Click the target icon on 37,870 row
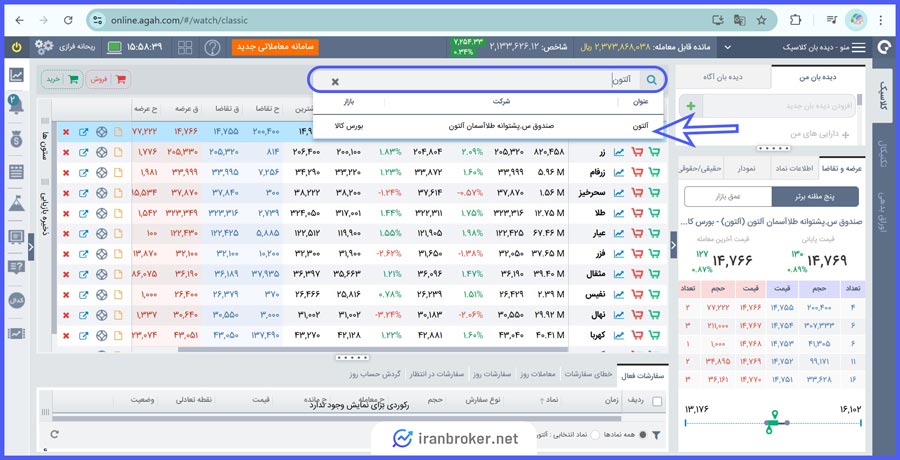Image resolution: width=900 pixels, height=460 pixels. [102, 193]
